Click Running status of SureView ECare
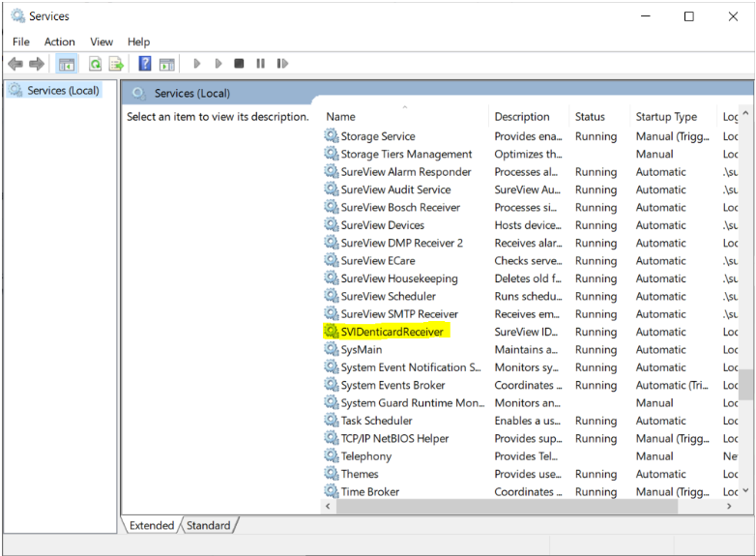 [x=596, y=261]
